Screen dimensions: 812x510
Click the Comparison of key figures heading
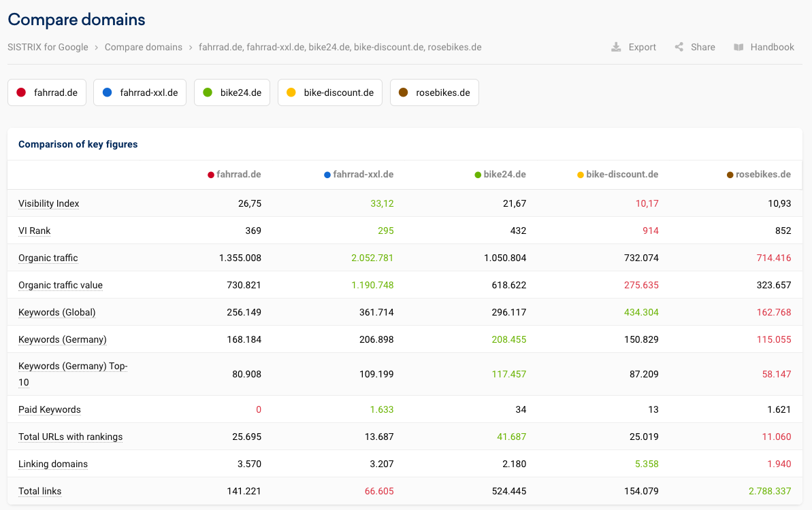[x=78, y=144]
